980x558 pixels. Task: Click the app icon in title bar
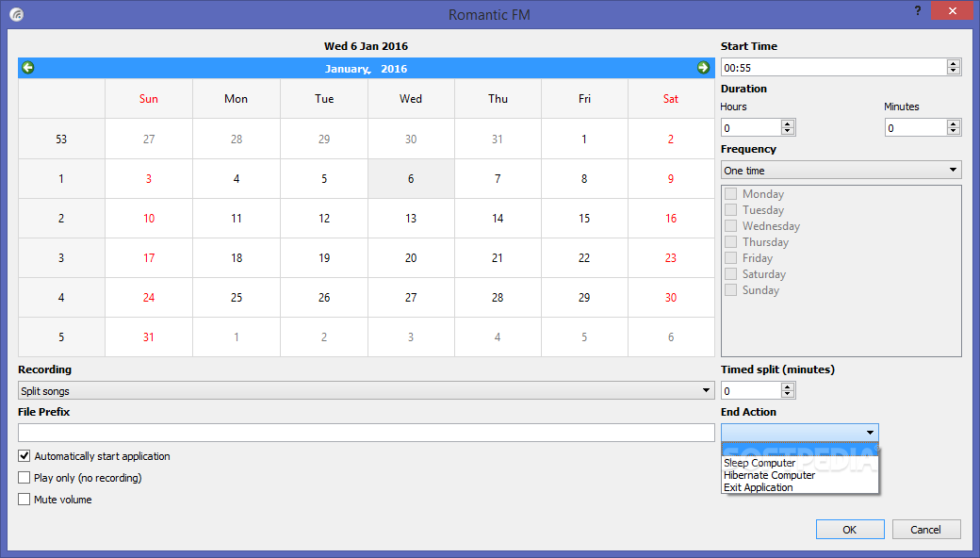[17, 14]
